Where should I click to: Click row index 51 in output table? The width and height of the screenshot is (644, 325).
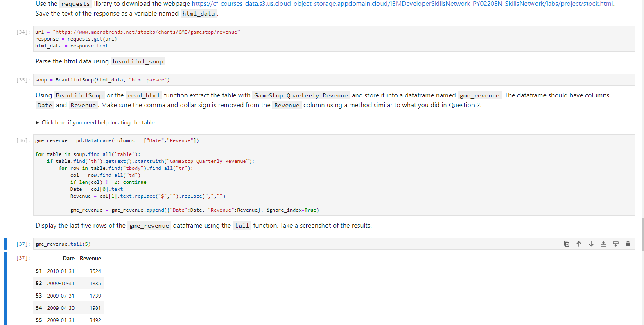coord(39,271)
